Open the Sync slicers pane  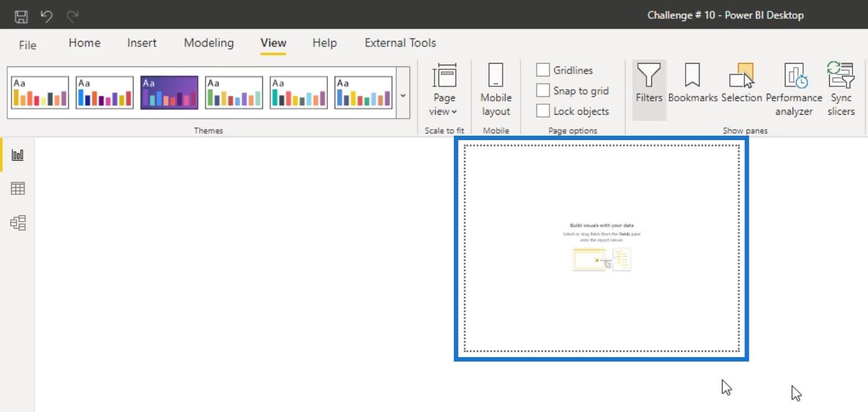click(841, 90)
